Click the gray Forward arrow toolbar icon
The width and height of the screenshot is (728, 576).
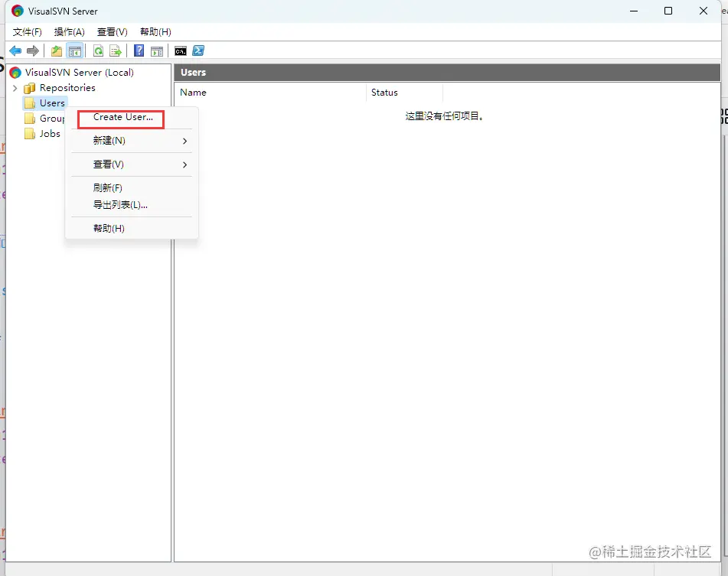coord(32,51)
